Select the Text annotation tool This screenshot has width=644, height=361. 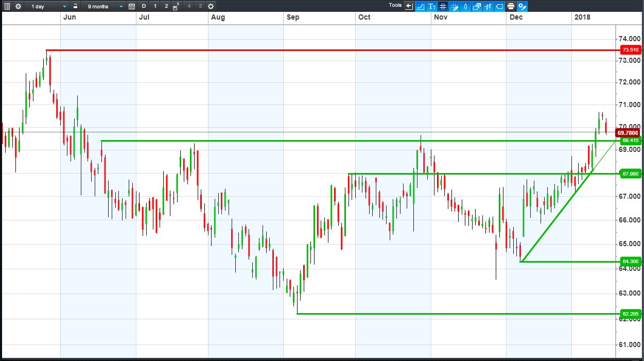click(431, 6)
